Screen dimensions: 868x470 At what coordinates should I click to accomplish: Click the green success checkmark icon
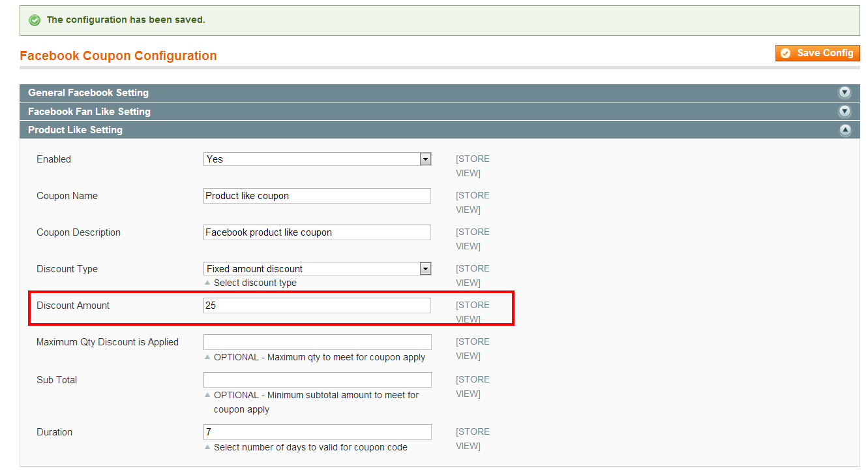click(35, 20)
